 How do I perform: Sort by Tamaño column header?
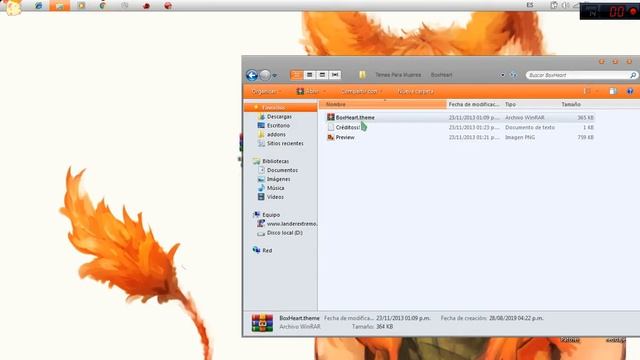(x=577, y=104)
